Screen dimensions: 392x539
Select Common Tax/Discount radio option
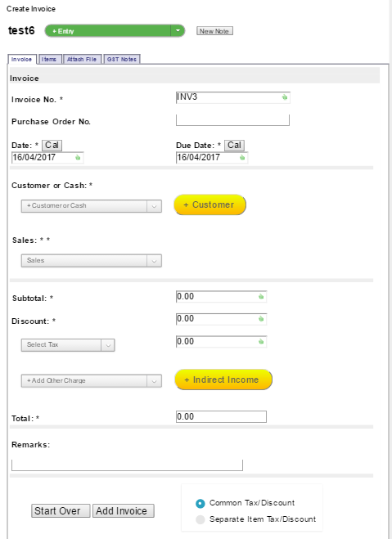201,503
